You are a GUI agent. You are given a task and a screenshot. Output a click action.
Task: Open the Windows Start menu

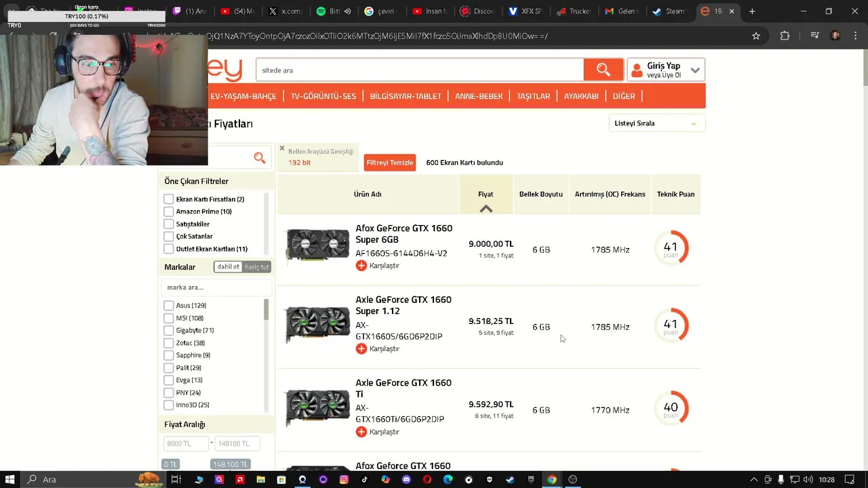click(x=10, y=479)
